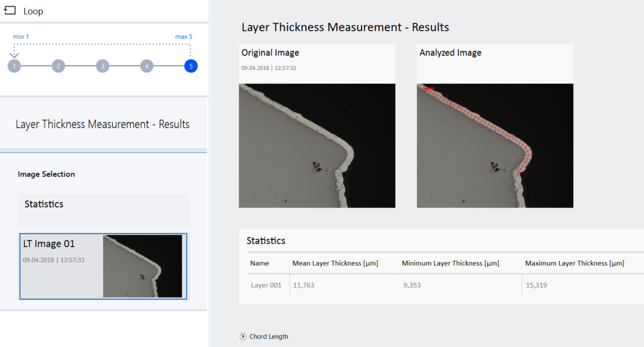This screenshot has height=347, width=644.
Task: Open the LT Image 01 thumbnail preview
Action: pyautogui.click(x=143, y=266)
